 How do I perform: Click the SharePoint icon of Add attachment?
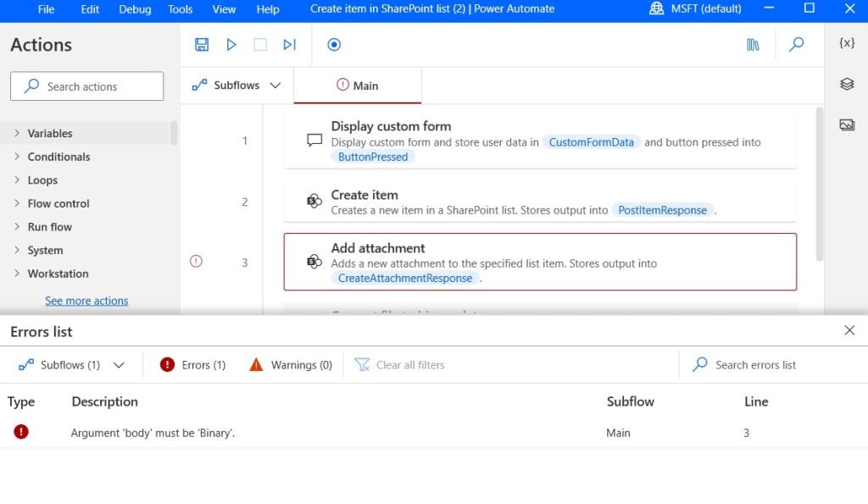point(314,261)
